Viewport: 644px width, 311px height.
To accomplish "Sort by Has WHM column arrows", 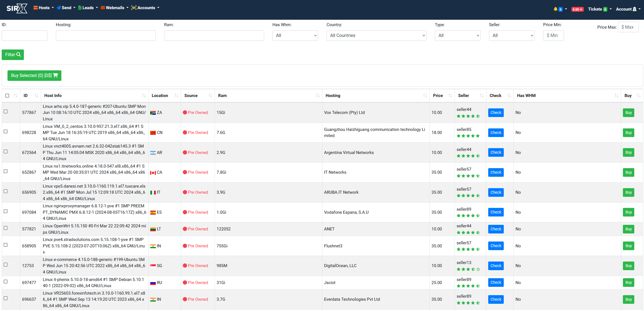I will [x=617, y=96].
